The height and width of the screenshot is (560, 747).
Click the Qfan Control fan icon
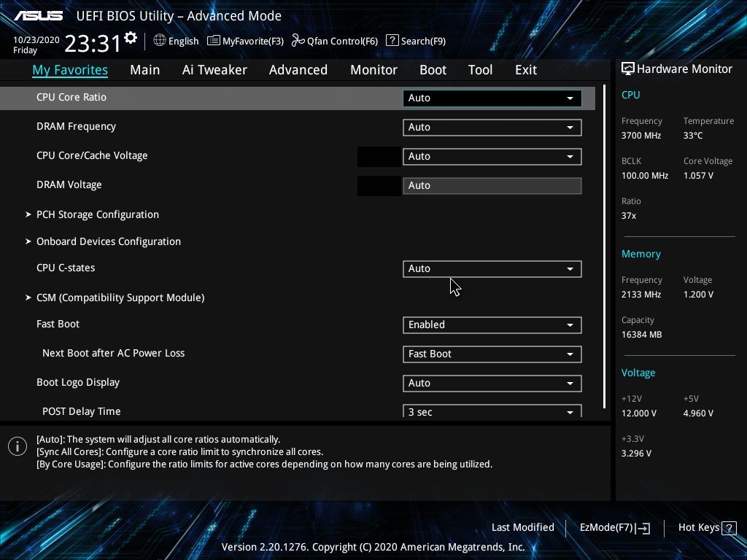[x=298, y=41]
